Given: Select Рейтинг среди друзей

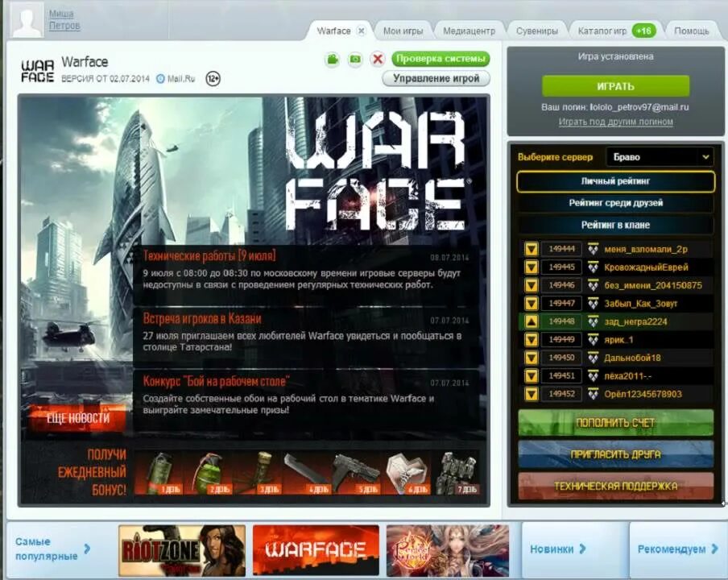Looking at the screenshot, I should [615, 203].
